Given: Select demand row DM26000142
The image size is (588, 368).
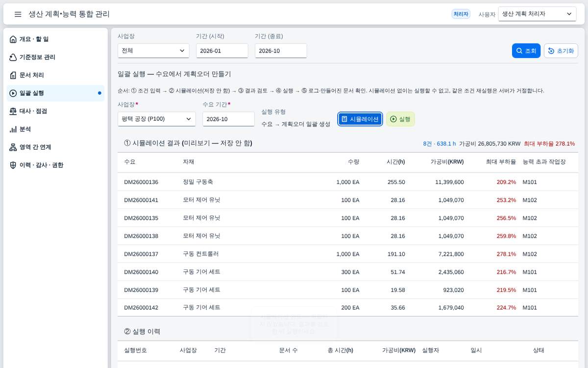Looking at the screenshot, I should coord(348,308).
